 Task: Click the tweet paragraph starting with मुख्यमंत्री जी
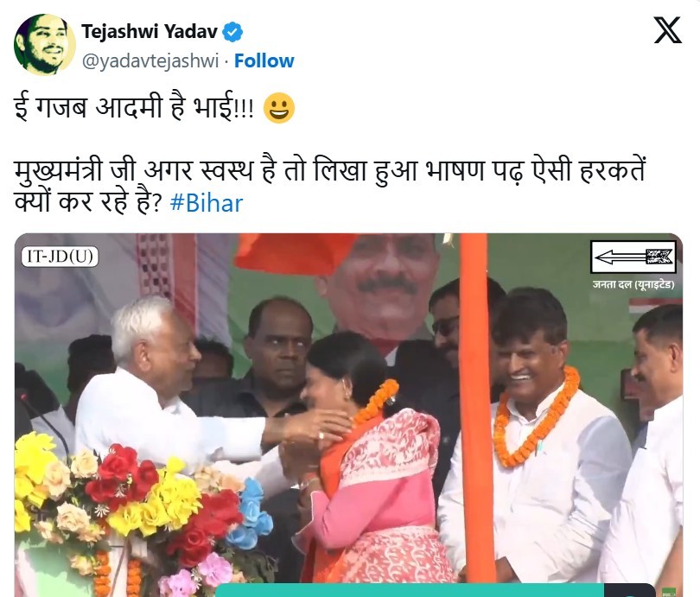tap(330, 186)
